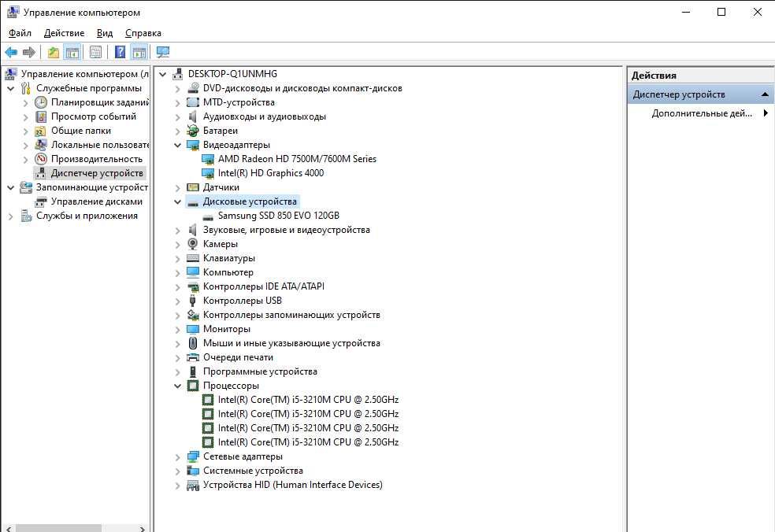Select Компьютер category

pos(228,272)
